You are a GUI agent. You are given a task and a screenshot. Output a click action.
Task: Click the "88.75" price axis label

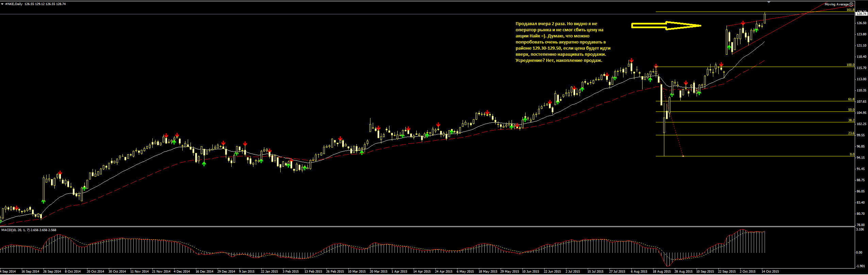[861, 180]
